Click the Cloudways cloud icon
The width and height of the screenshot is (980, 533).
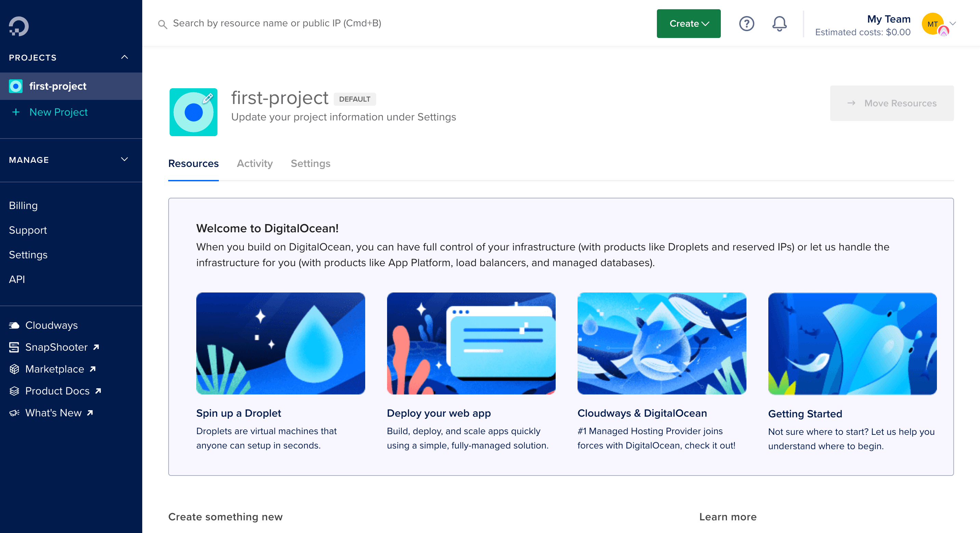(x=14, y=325)
